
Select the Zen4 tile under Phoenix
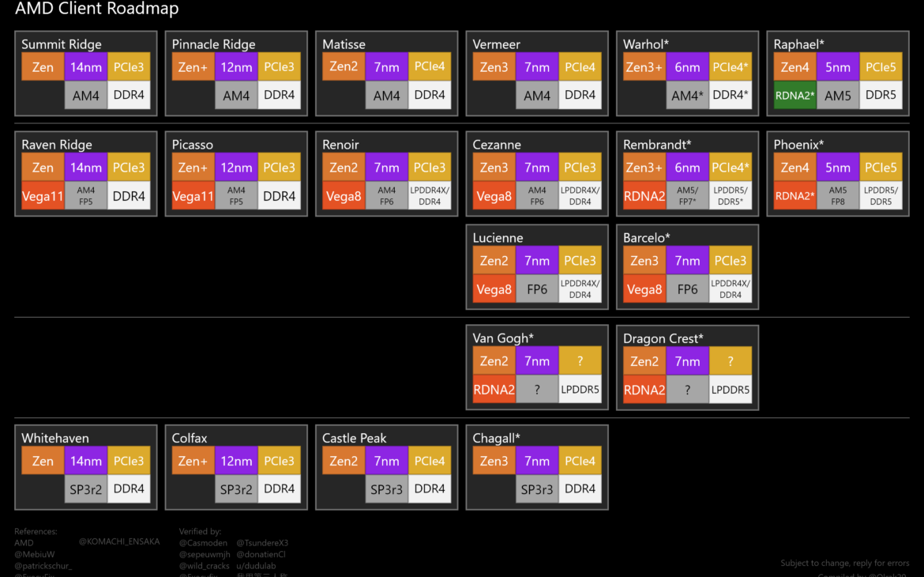tap(795, 168)
